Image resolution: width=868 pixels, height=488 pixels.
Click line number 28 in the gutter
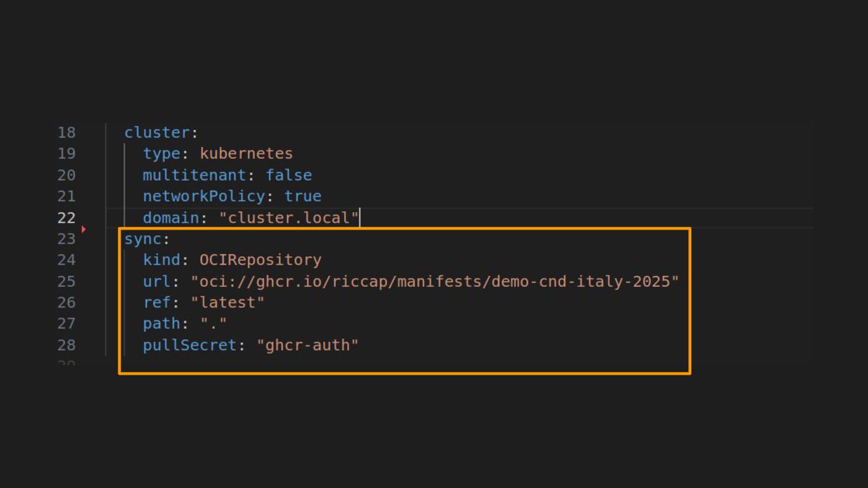(x=66, y=345)
